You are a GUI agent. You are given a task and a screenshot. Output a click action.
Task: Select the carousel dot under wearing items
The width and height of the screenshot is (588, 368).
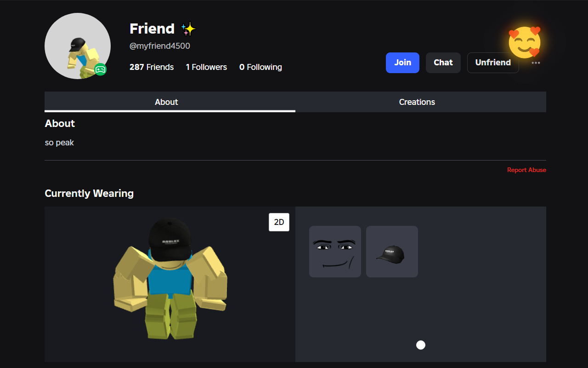(x=420, y=345)
